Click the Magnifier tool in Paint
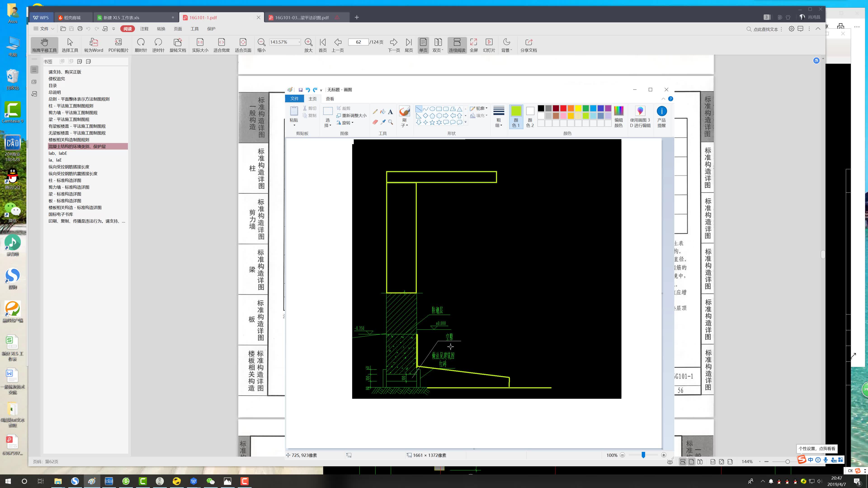The width and height of the screenshot is (868, 488). (390, 122)
